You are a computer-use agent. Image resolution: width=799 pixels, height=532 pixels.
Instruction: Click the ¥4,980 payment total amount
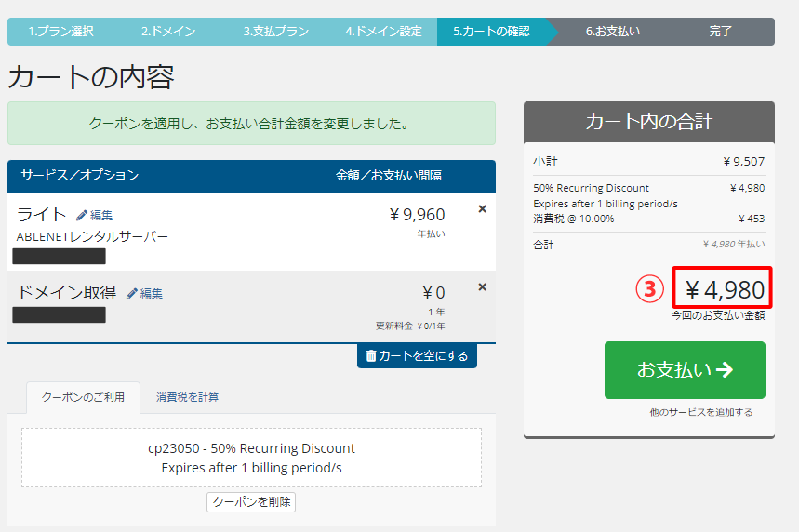point(724,290)
